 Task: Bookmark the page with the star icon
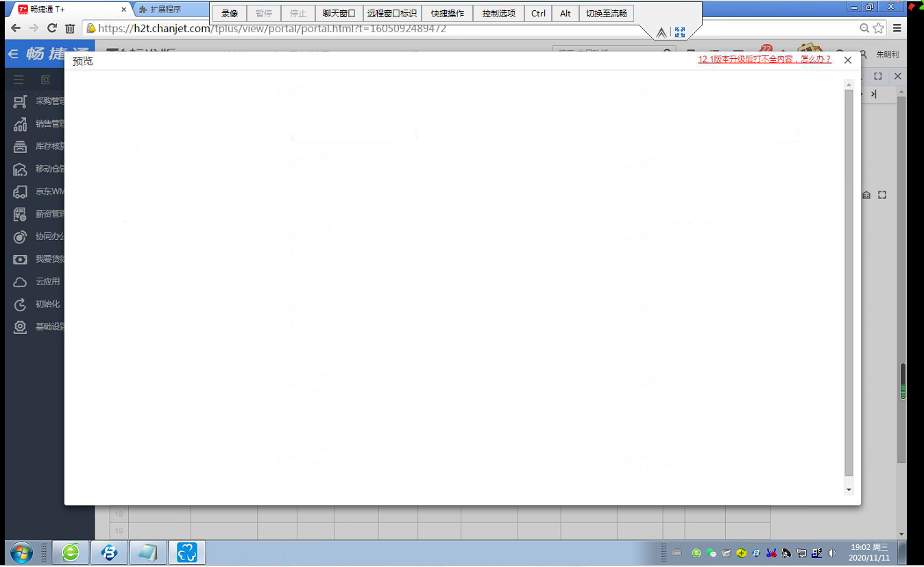pyautogui.click(x=879, y=28)
